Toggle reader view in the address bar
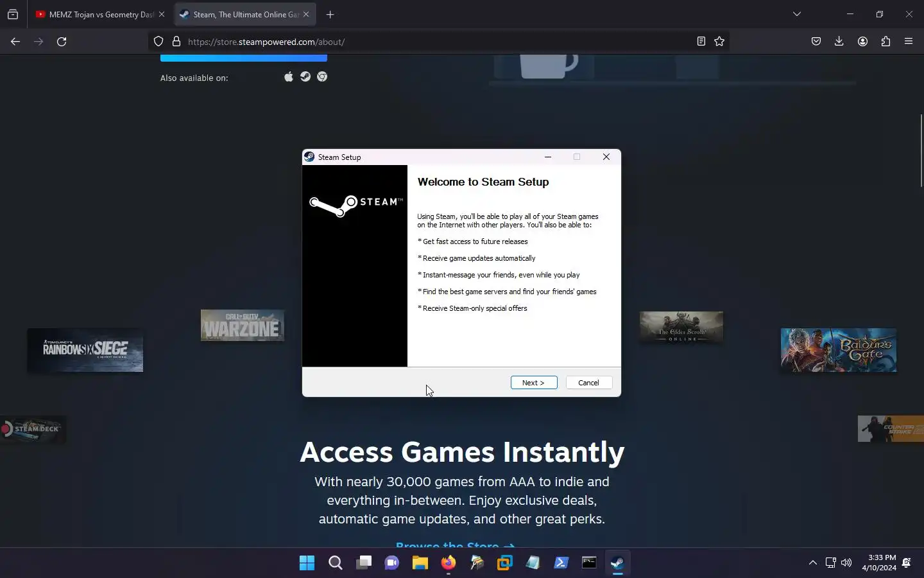The width and height of the screenshot is (924, 578). 701,42
